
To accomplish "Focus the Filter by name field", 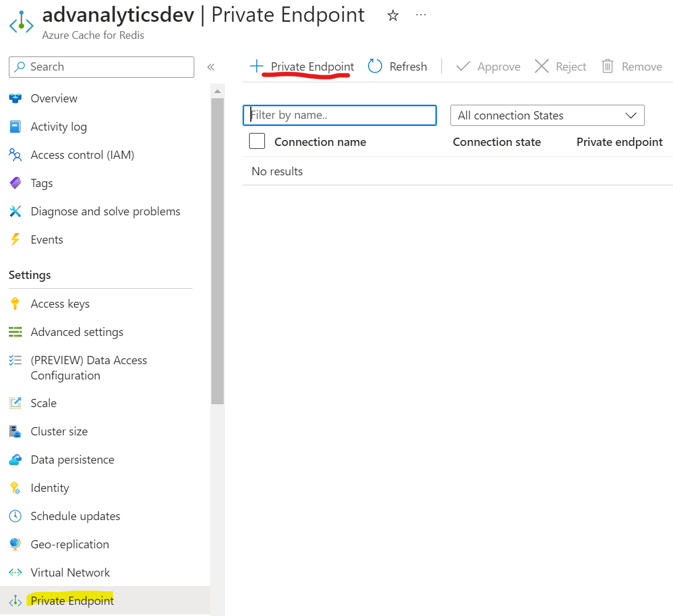I will tap(340, 115).
